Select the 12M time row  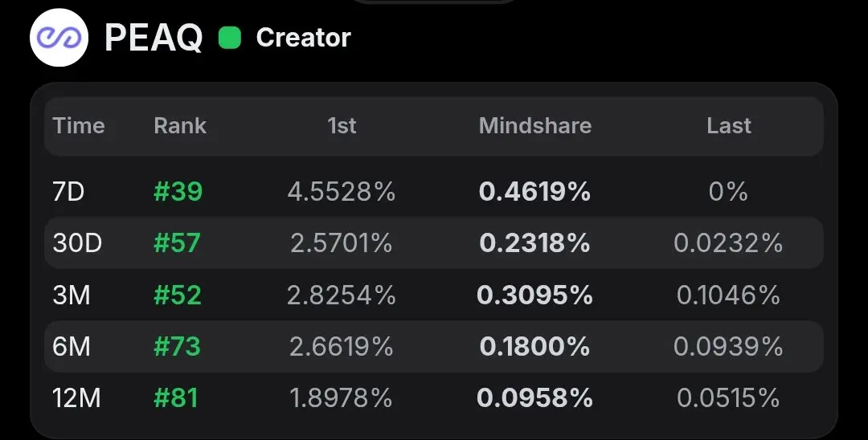(x=434, y=398)
